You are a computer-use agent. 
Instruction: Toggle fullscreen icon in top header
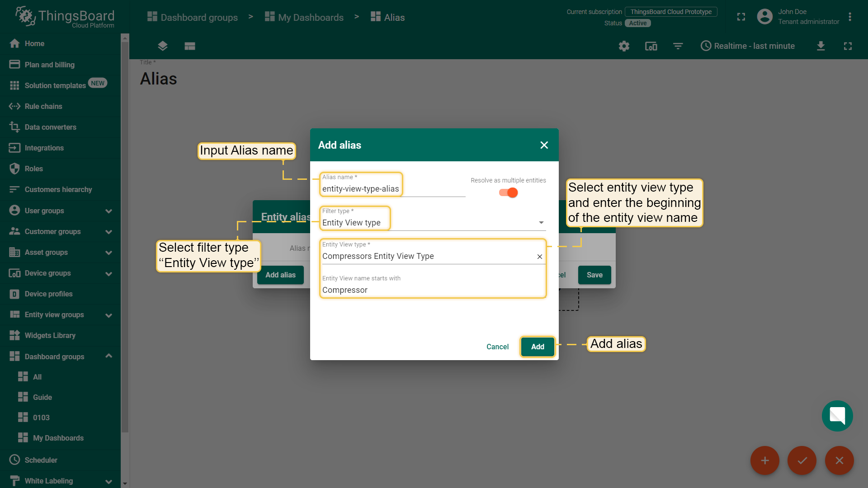coord(741,17)
